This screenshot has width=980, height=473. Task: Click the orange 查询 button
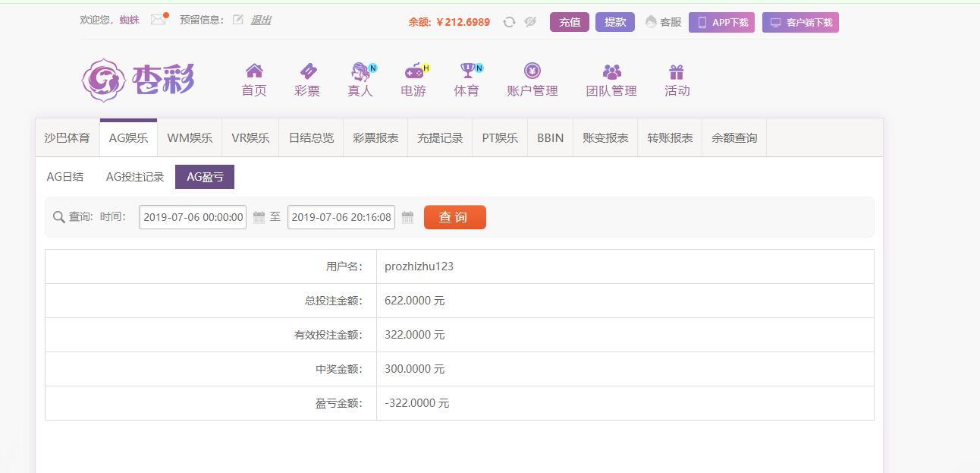point(454,217)
